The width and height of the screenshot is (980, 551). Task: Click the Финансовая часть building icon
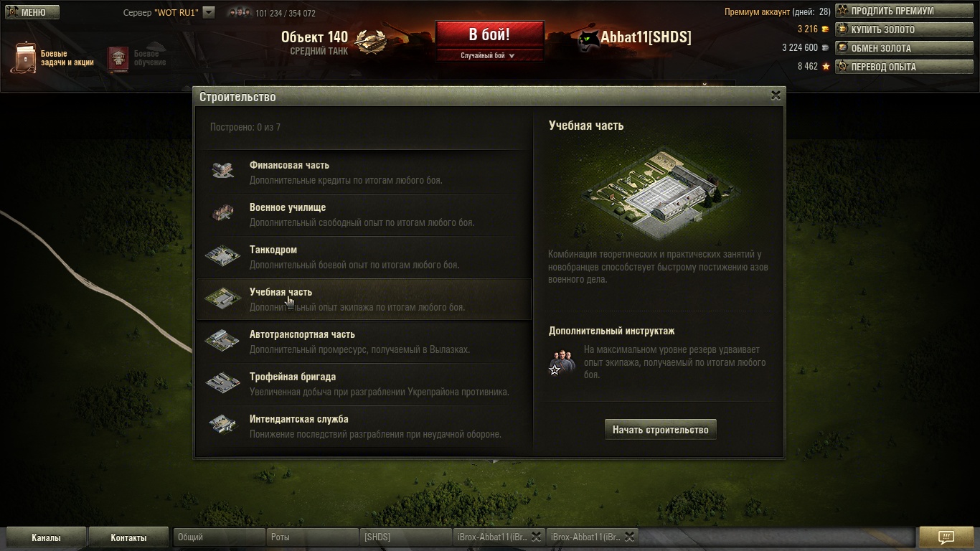pyautogui.click(x=223, y=171)
